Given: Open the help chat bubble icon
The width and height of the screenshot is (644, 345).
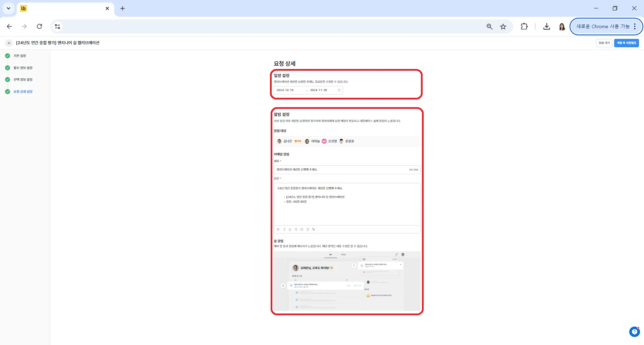Looking at the screenshot, I should [634, 332].
